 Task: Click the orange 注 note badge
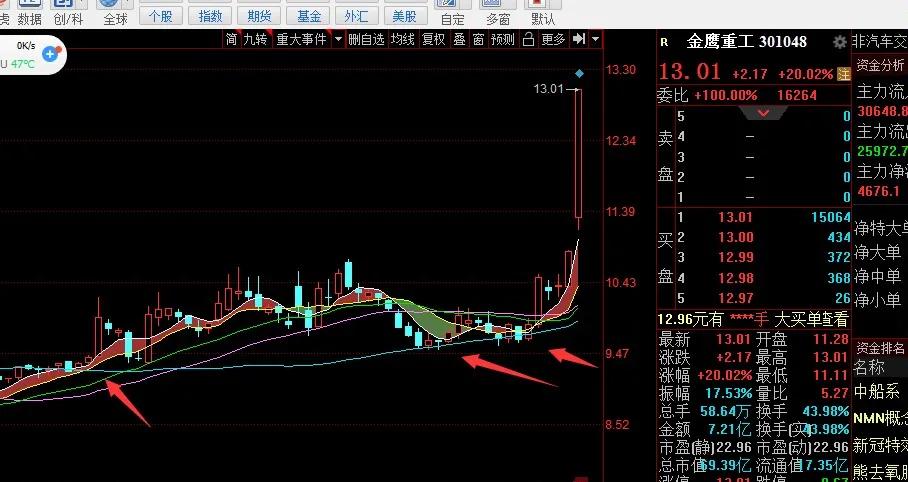(844, 74)
